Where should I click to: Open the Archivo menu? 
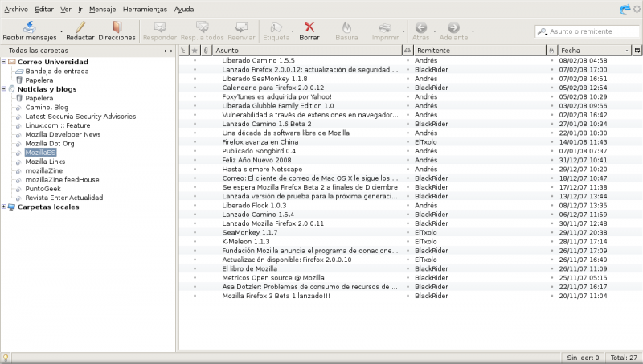click(16, 9)
